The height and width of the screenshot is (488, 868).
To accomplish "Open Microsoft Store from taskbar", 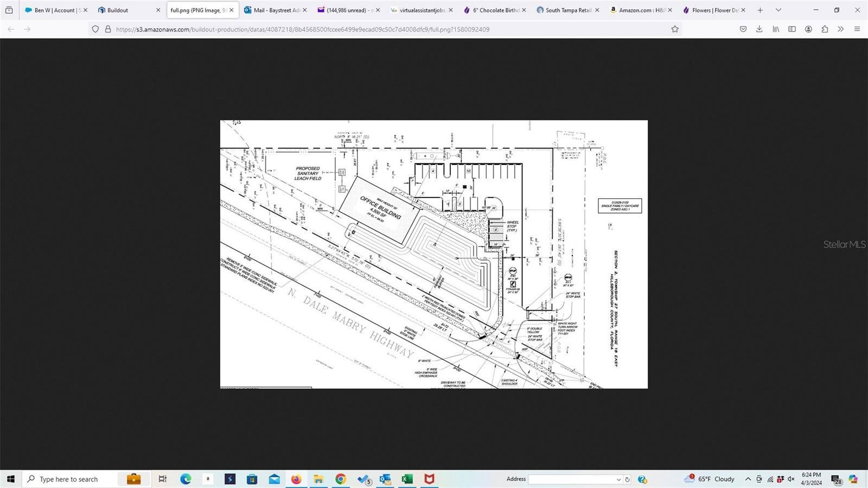I will coord(252,479).
